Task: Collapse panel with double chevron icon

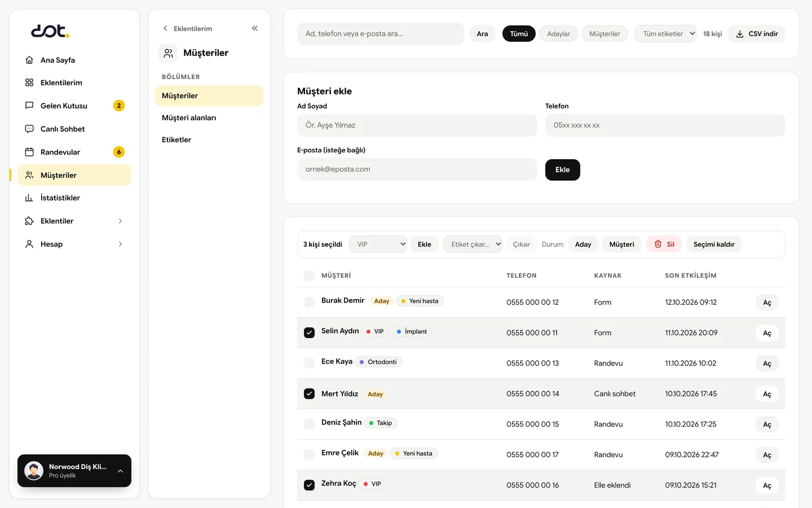Action: pyautogui.click(x=255, y=28)
